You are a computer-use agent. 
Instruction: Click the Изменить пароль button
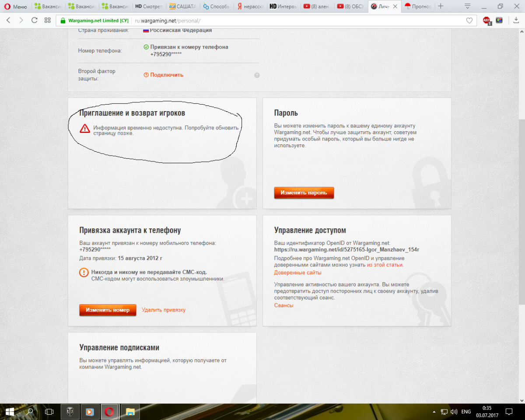(304, 193)
